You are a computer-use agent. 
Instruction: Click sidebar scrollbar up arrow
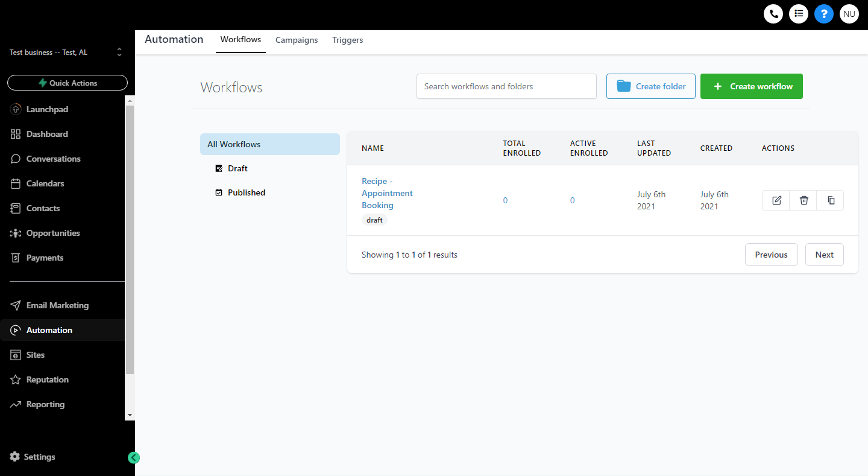130,100
